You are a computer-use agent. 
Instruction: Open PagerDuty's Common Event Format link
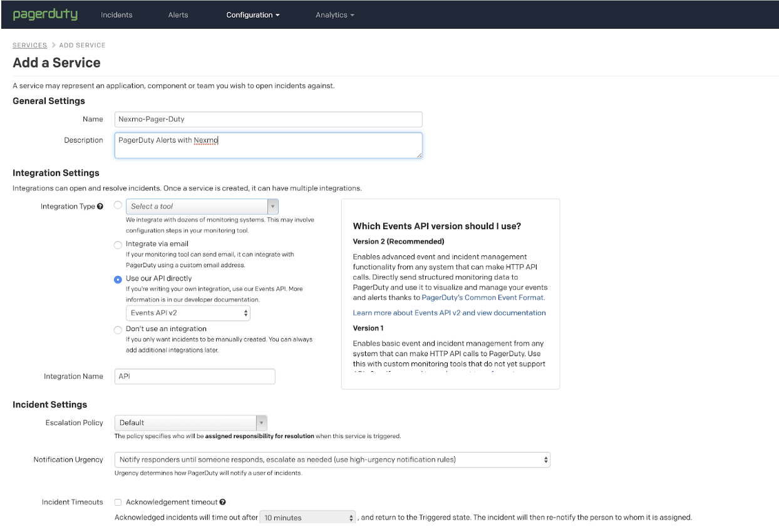483,297
